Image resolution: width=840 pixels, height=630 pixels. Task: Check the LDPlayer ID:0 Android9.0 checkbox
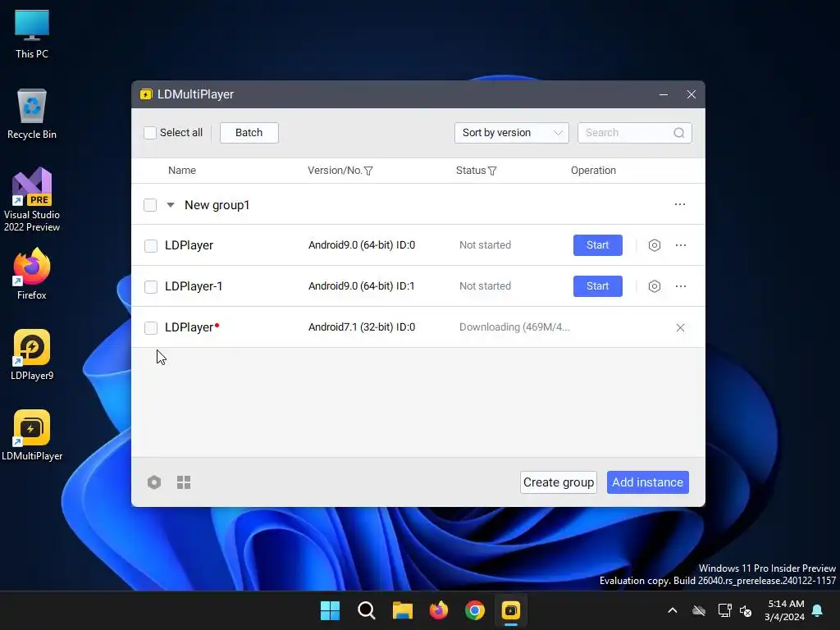pyautogui.click(x=151, y=246)
